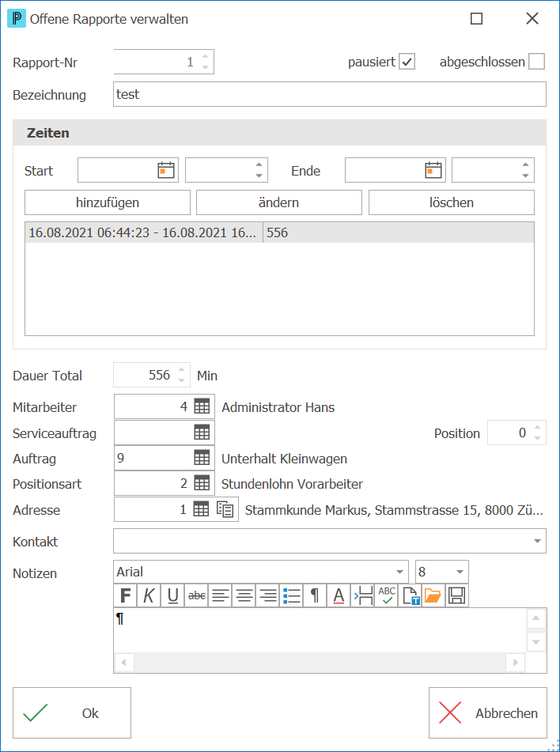Open the font size 8 dropdown

(460, 572)
